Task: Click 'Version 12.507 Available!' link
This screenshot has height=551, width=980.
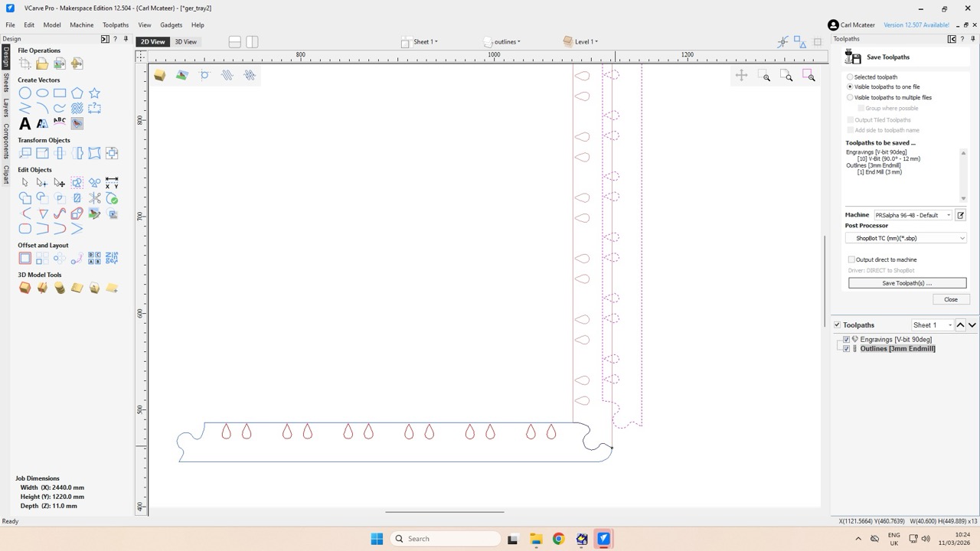Action: (x=916, y=25)
